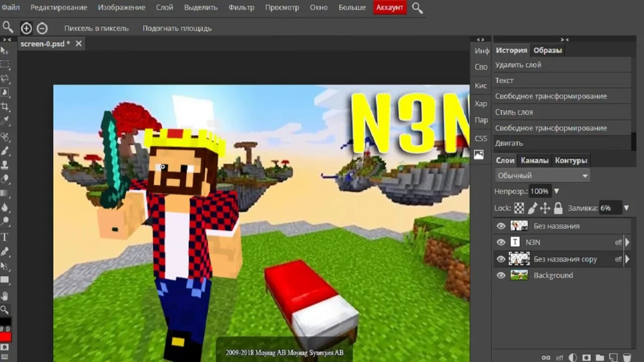644x362 pixels.
Task: Select the Crop tool
Action: pyautogui.click(x=5, y=107)
